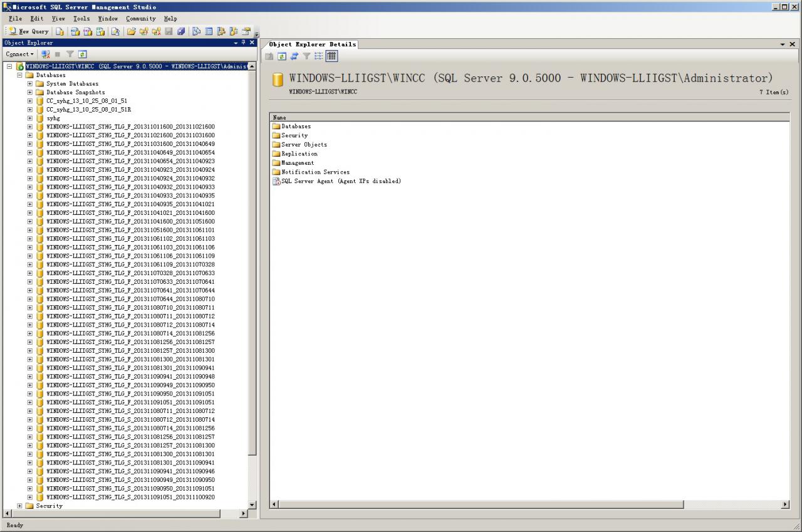Open Object Explorer window position dropdown arrow
The width and height of the screenshot is (802, 532).
point(236,43)
